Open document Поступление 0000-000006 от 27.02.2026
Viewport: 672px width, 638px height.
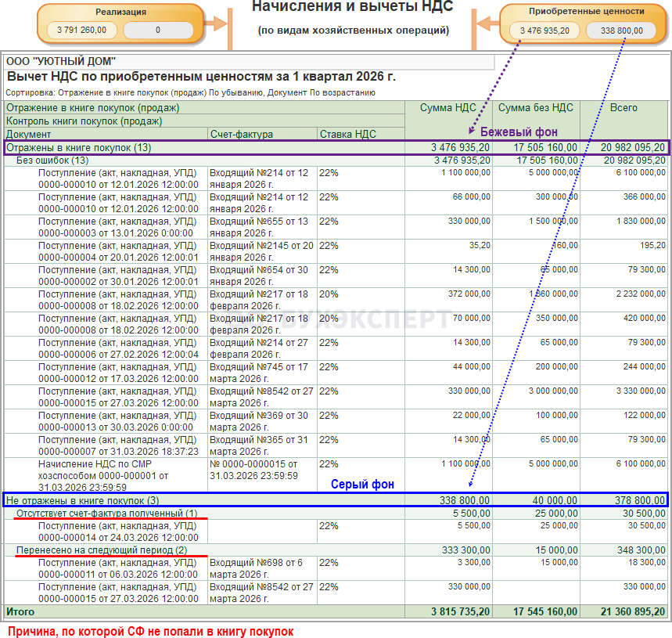click(118, 348)
